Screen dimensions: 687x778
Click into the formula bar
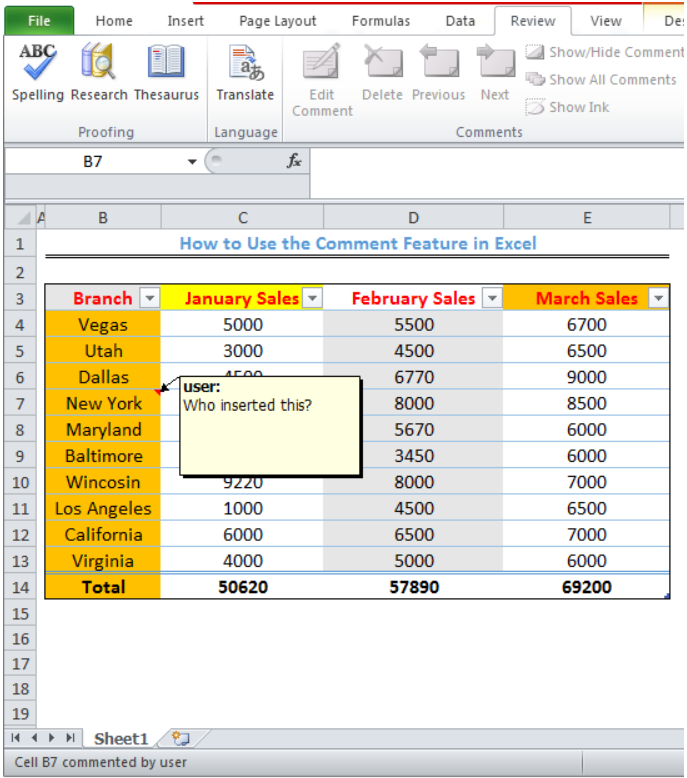(x=497, y=173)
